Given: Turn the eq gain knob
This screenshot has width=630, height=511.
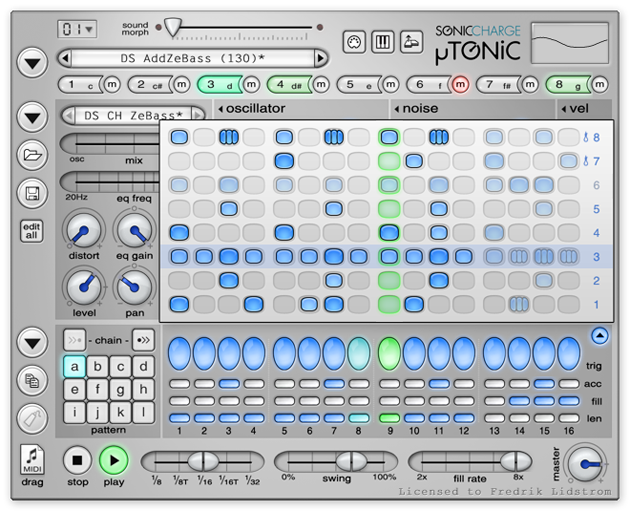Looking at the screenshot, I should (x=134, y=230).
